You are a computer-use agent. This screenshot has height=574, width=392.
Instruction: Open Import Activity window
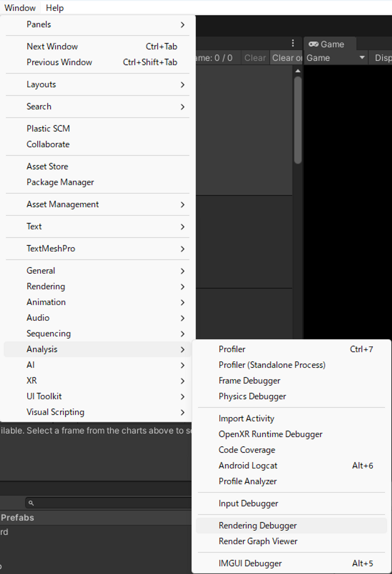coord(292,419)
